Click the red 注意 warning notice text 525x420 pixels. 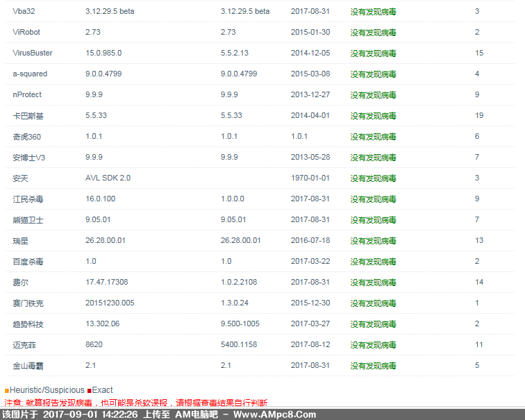pos(135,403)
